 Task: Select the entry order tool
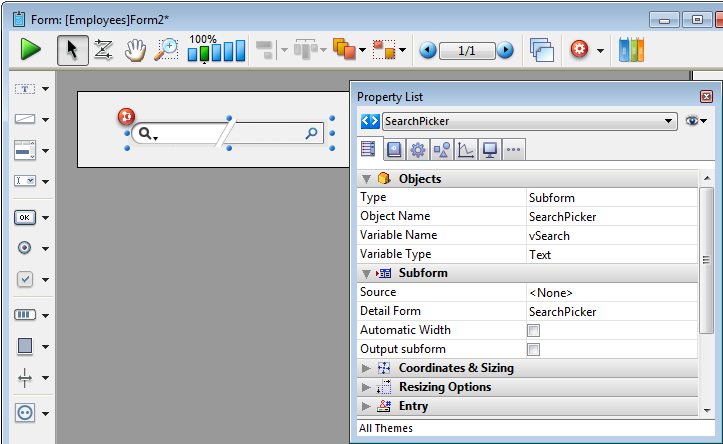103,50
